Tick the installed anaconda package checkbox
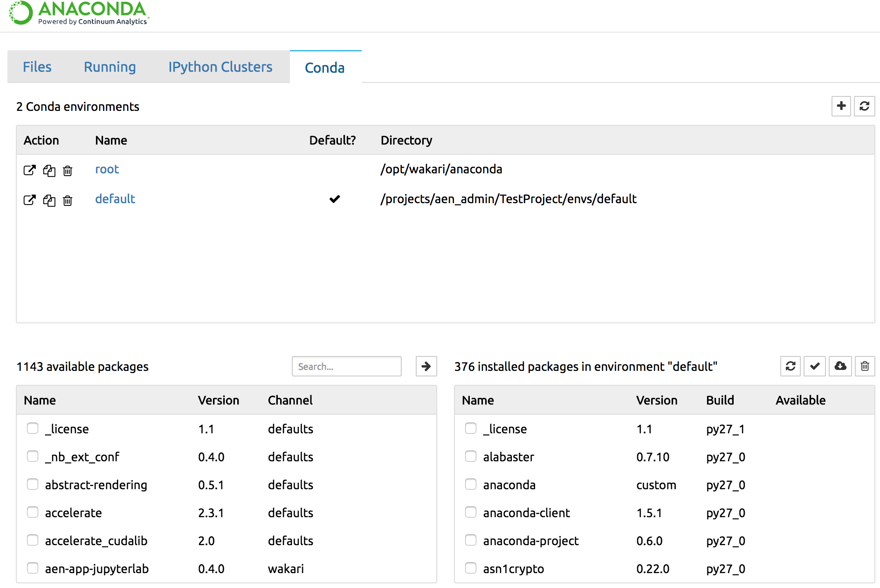 click(471, 484)
